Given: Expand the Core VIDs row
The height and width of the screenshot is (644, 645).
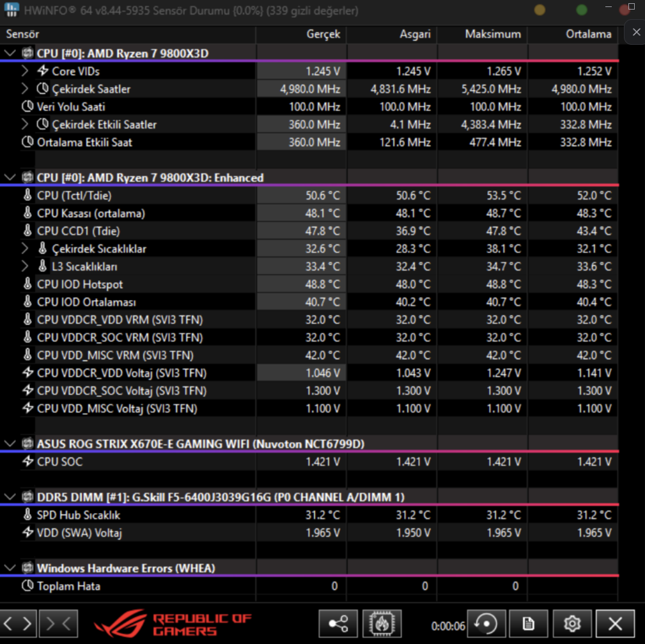Looking at the screenshot, I should coord(25,71).
